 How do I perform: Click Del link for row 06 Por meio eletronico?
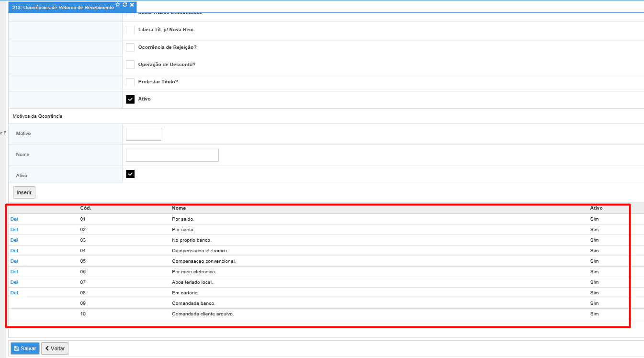tap(14, 271)
